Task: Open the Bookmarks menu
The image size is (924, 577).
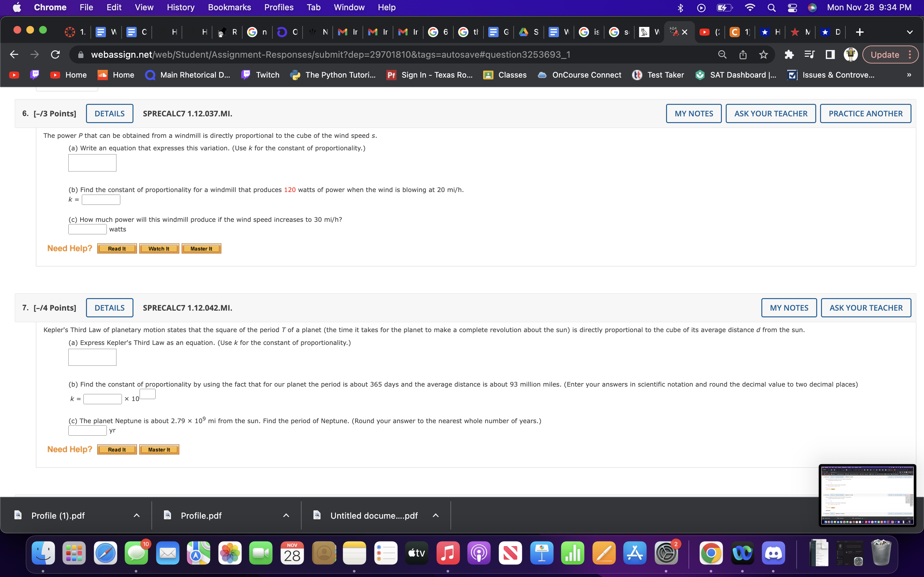Action: (x=229, y=7)
